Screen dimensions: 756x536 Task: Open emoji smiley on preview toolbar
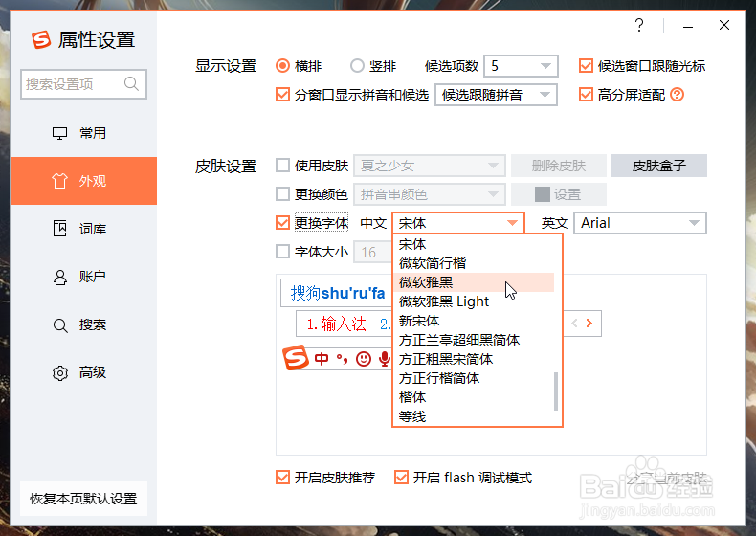(x=364, y=359)
